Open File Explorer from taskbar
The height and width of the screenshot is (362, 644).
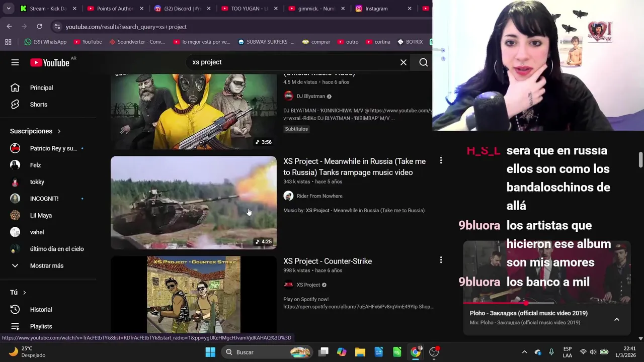coord(360,352)
